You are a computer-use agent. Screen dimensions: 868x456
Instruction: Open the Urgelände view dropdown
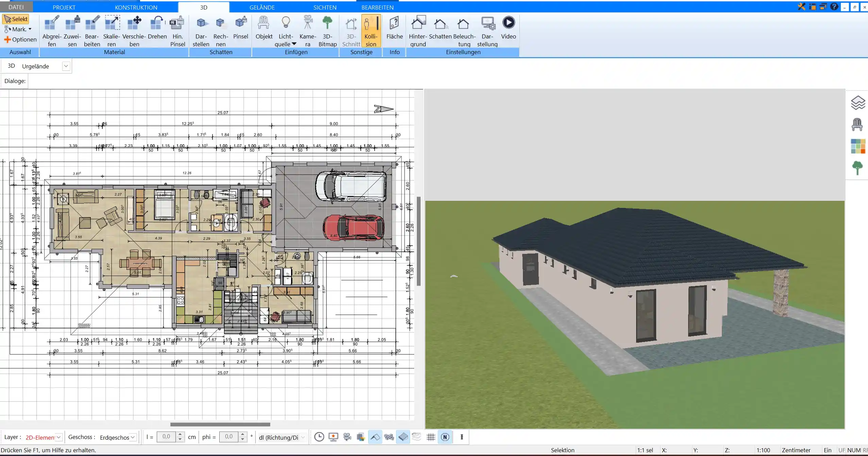click(x=66, y=66)
